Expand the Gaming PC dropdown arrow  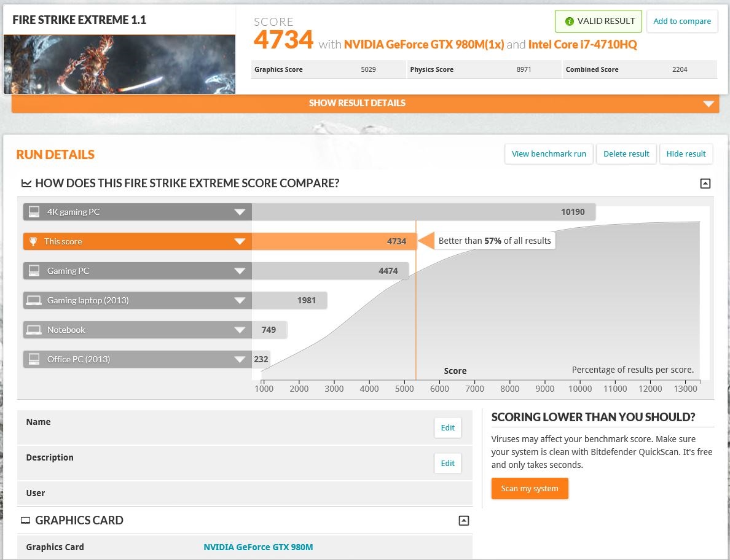coord(240,271)
